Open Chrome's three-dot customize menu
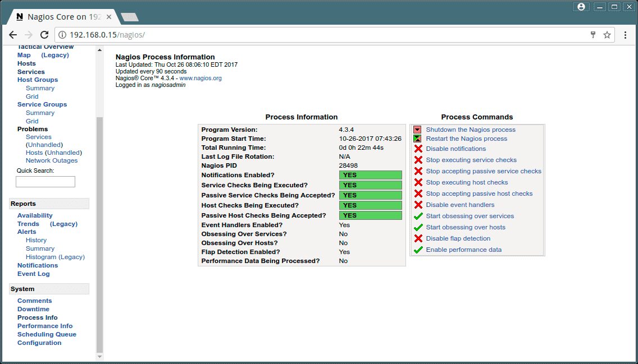This screenshot has width=638, height=364. tap(625, 34)
